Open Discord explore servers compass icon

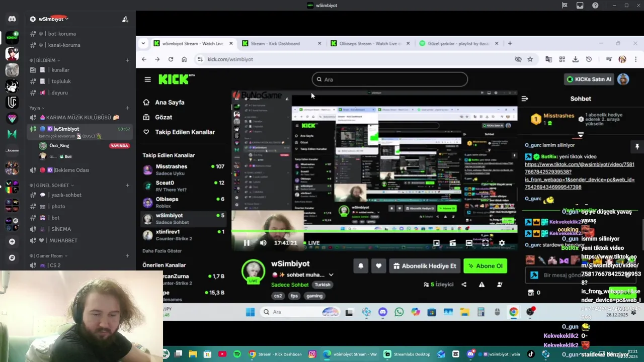pos(12,257)
